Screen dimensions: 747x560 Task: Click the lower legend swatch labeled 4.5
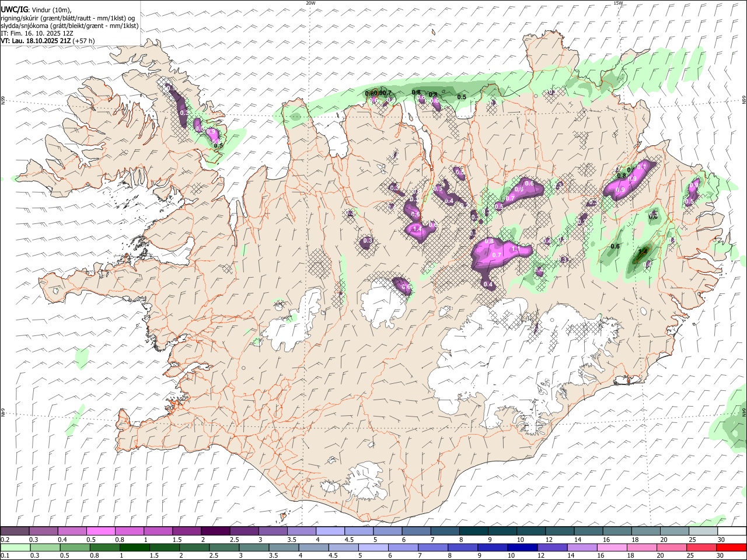coord(343,548)
